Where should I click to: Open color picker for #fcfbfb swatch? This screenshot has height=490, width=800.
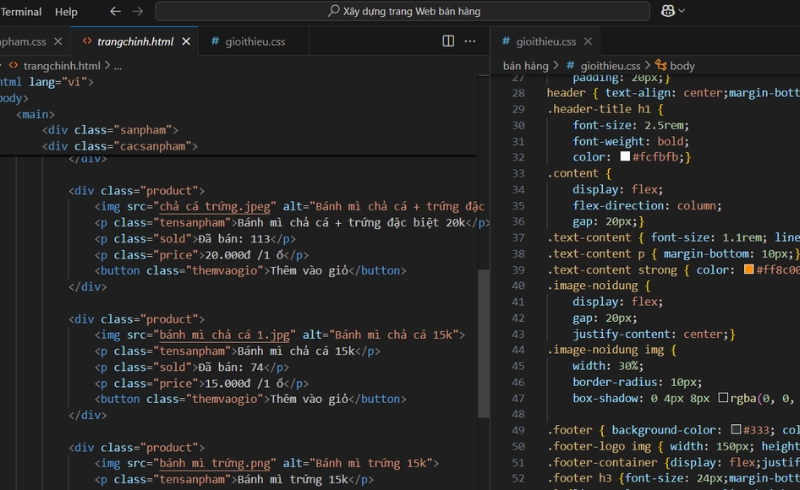point(625,156)
